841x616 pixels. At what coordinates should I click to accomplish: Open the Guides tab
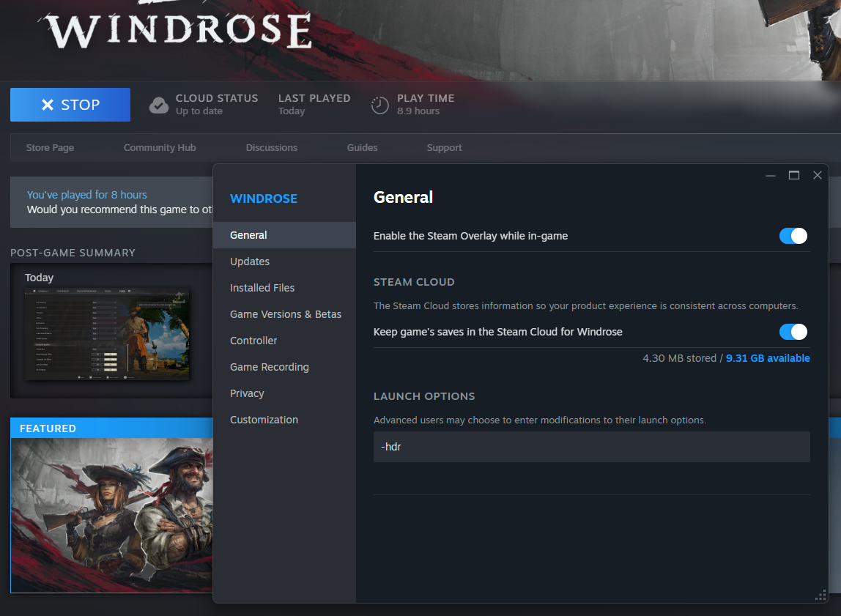click(362, 147)
